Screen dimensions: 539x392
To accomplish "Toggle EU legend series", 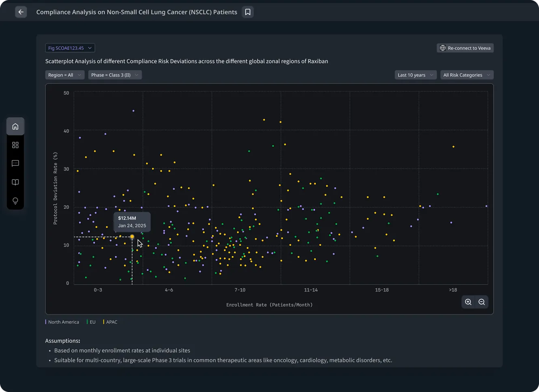I will pos(91,322).
